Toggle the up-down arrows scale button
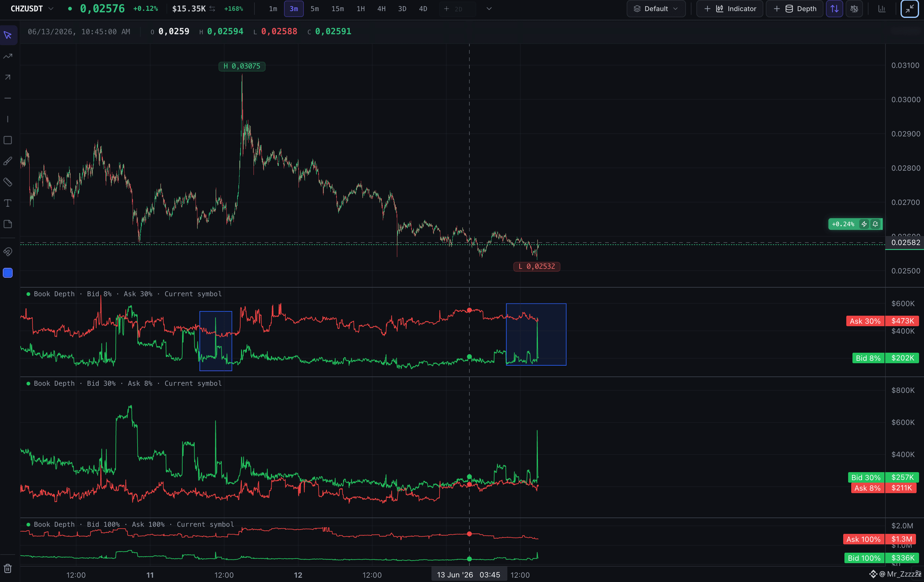The image size is (924, 582). coord(834,8)
